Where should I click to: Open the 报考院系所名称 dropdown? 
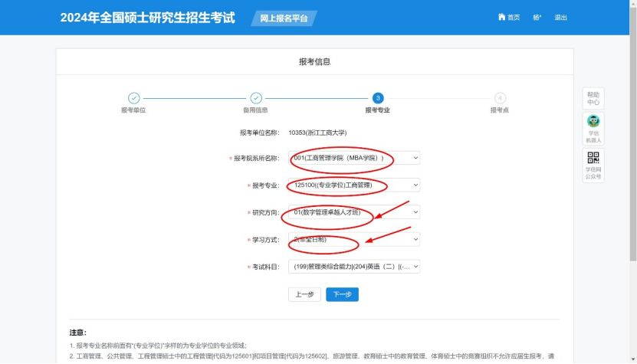click(x=354, y=158)
